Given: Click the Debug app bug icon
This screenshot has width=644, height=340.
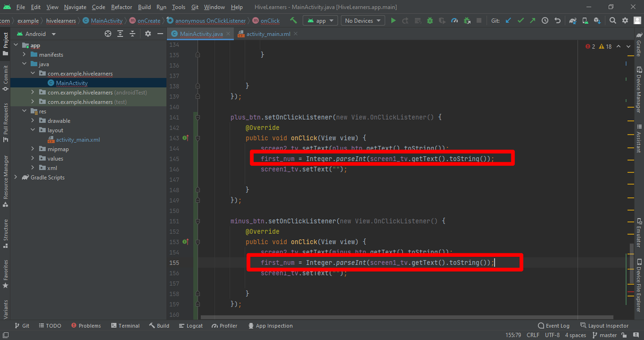Looking at the screenshot, I should tap(430, 21).
